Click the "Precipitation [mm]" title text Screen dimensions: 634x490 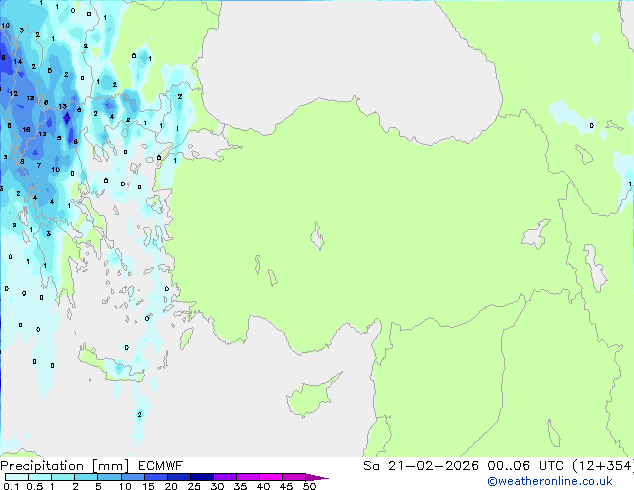pyautogui.click(x=65, y=466)
